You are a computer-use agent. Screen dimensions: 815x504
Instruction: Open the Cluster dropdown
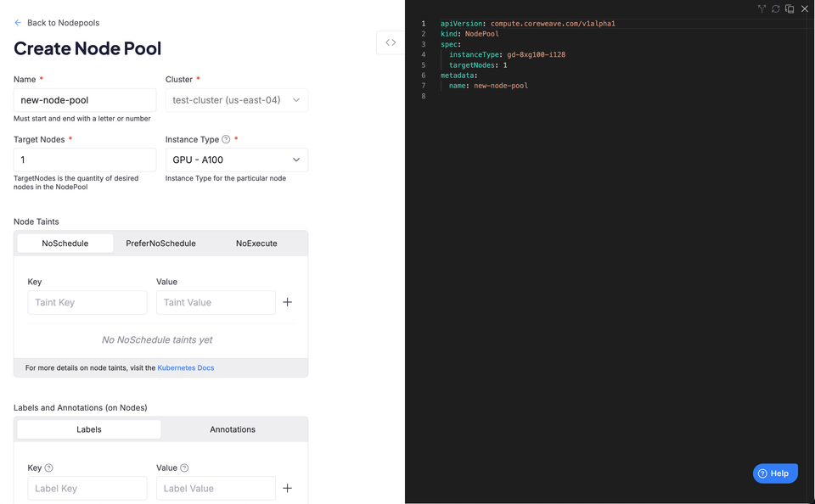click(x=236, y=99)
